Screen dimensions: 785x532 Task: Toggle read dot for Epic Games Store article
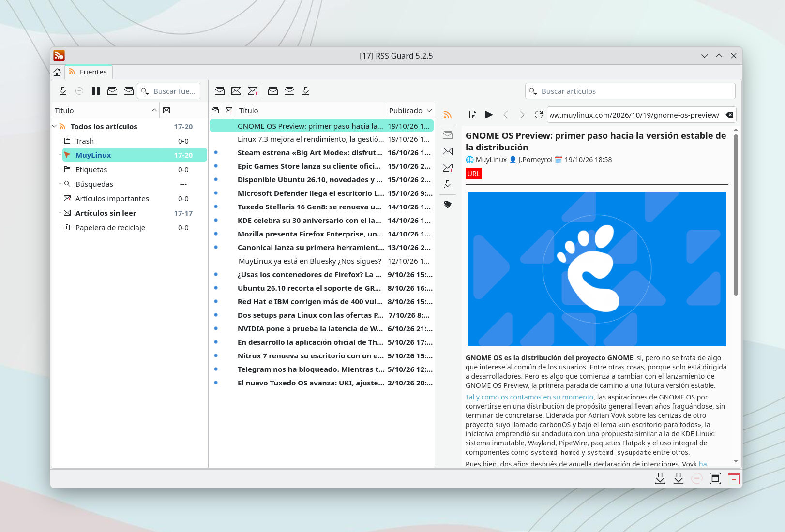click(x=216, y=166)
